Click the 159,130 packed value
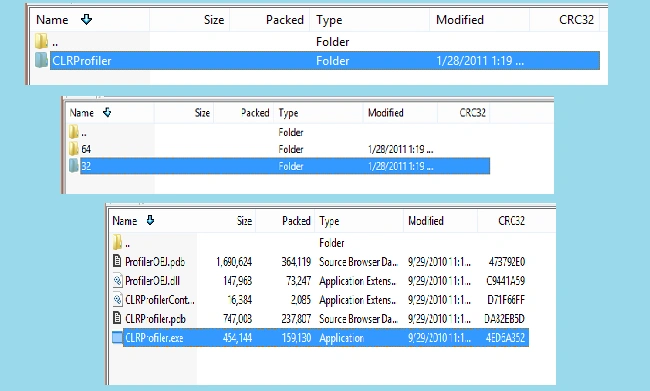The image size is (650, 391). [x=296, y=338]
